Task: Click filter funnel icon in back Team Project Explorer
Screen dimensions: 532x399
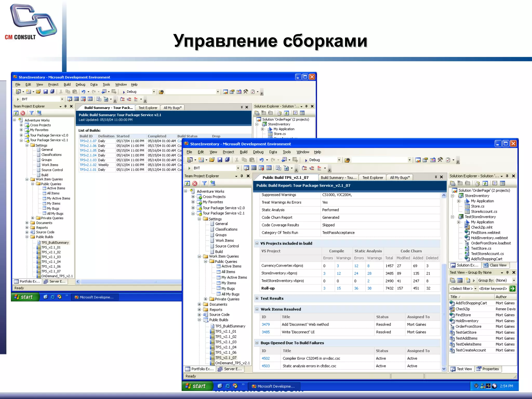Action: pos(31,113)
